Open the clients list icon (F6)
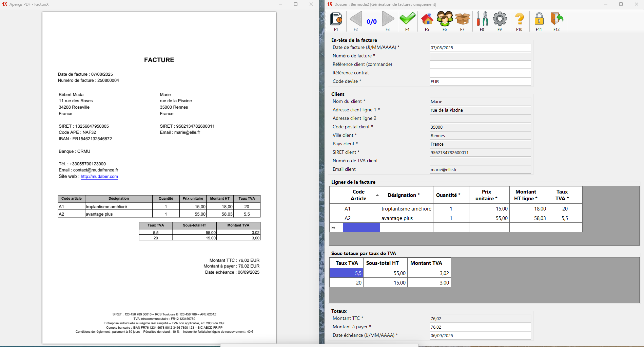Viewport: 644px width, 347px height. 445,19
